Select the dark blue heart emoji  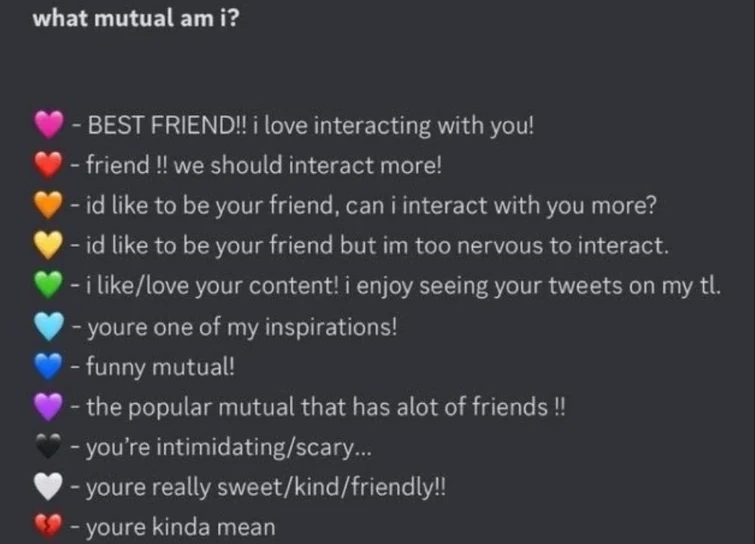coord(49,366)
